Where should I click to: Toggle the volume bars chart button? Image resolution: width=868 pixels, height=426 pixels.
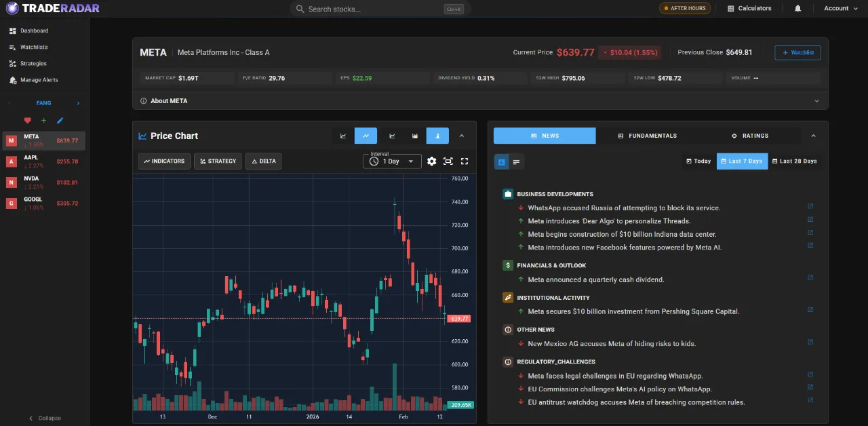tap(415, 136)
